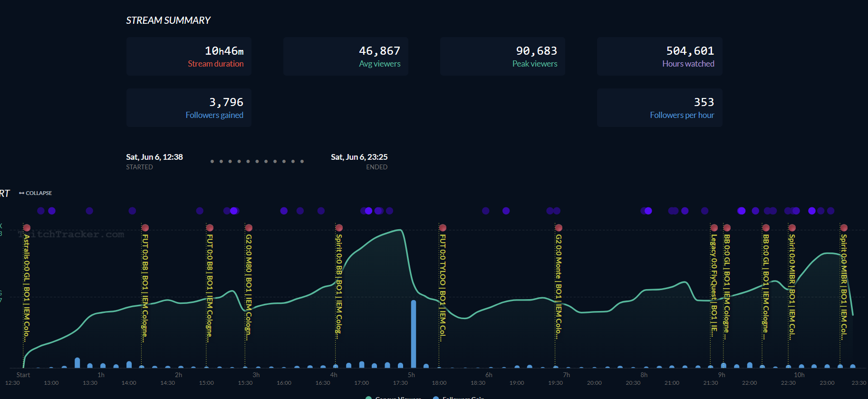This screenshot has width=868, height=399.
Task: Click the "2h" elapsed-time axis label
Action: 178,375
